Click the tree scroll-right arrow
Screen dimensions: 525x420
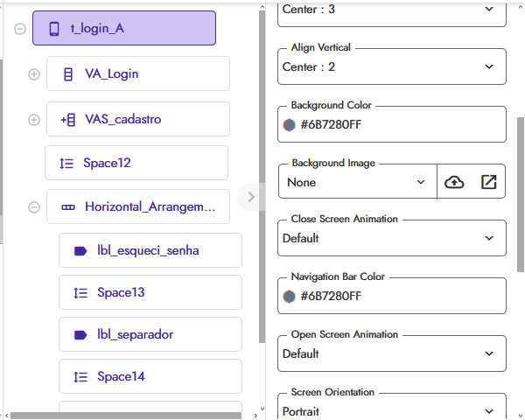tap(255, 416)
